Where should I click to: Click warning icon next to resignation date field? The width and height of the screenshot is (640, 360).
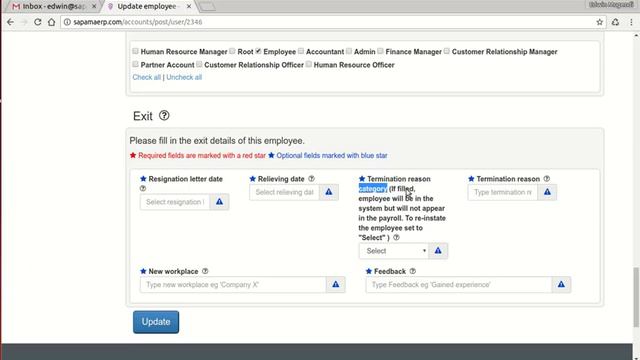pyautogui.click(x=219, y=202)
